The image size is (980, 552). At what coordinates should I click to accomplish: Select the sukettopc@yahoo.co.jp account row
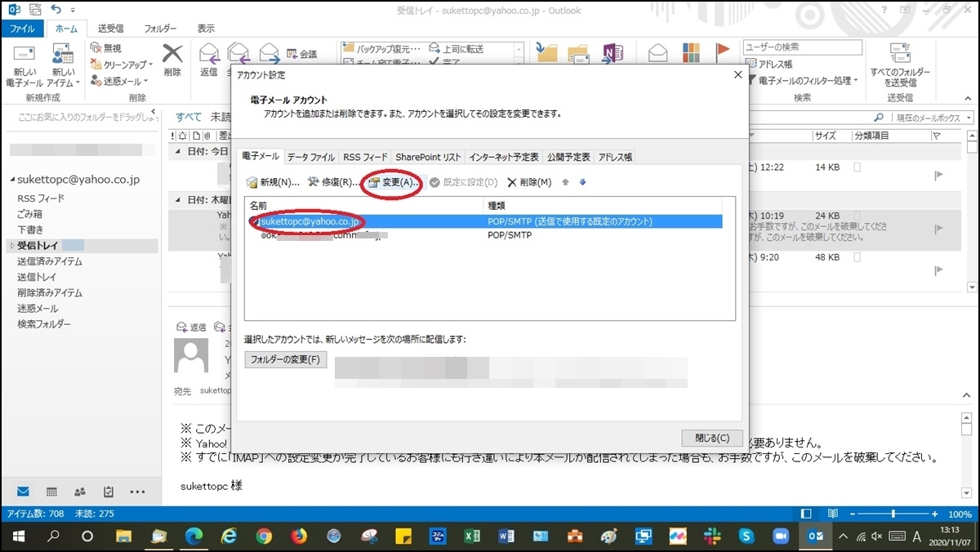(483, 221)
